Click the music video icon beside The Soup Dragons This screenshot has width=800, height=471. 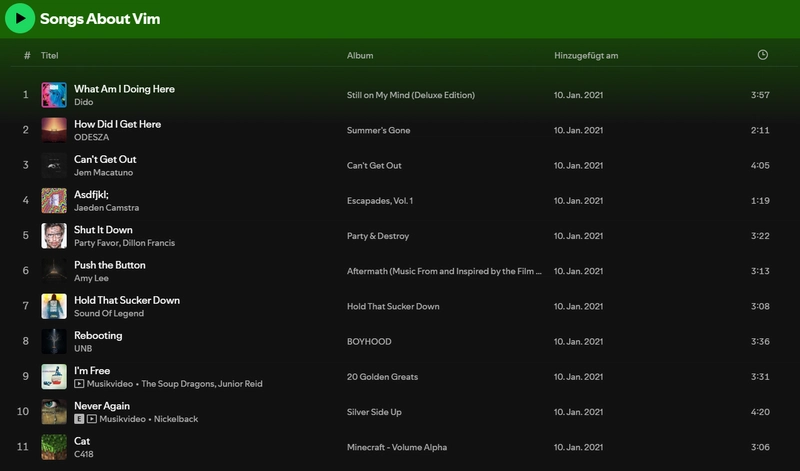(80, 384)
